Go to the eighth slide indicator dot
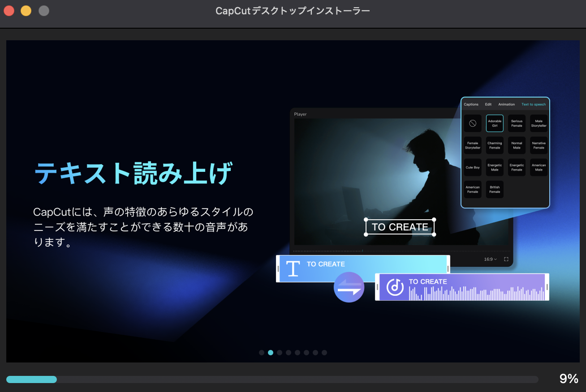 pos(324,353)
